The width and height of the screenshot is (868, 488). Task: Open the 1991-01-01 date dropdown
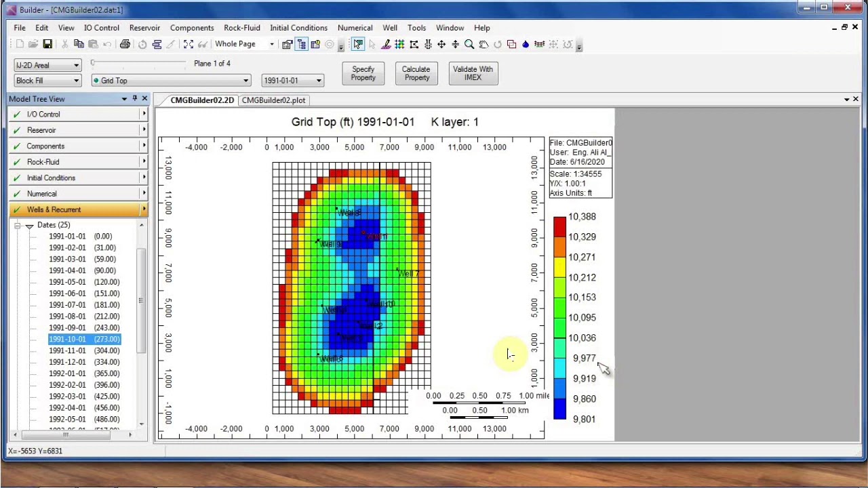pyautogui.click(x=292, y=81)
